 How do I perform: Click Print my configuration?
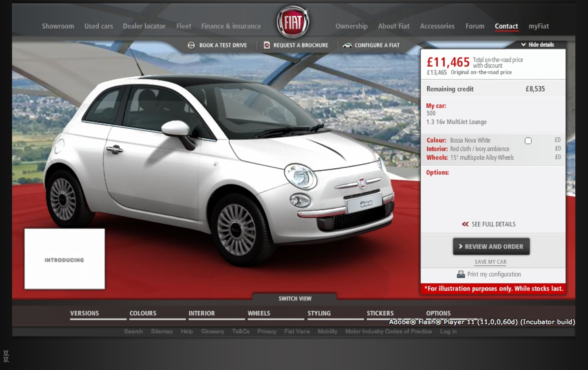pos(494,274)
